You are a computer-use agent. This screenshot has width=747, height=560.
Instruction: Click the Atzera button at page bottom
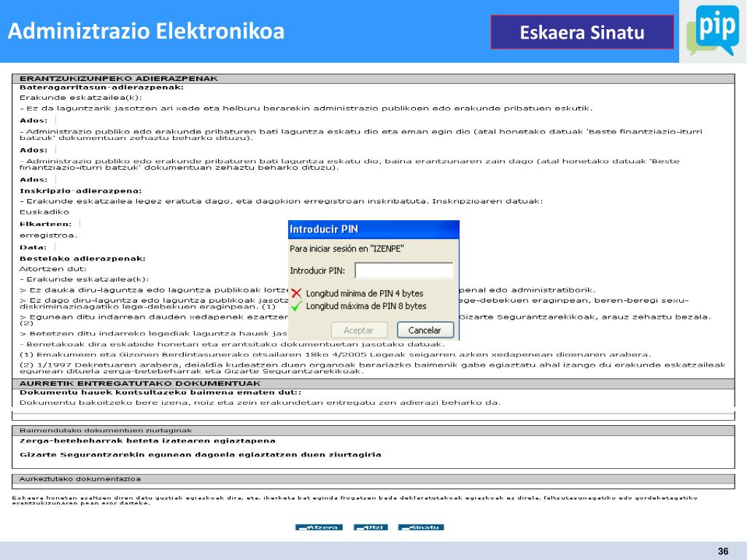click(x=319, y=527)
